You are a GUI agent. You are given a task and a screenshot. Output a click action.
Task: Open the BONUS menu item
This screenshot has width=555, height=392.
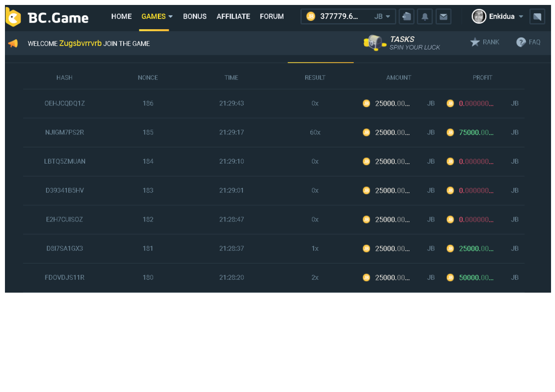(194, 16)
